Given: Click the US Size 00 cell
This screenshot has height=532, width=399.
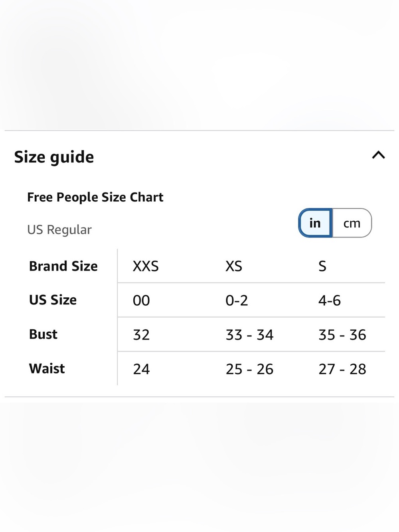Looking at the screenshot, I should [x=141, y=301].
